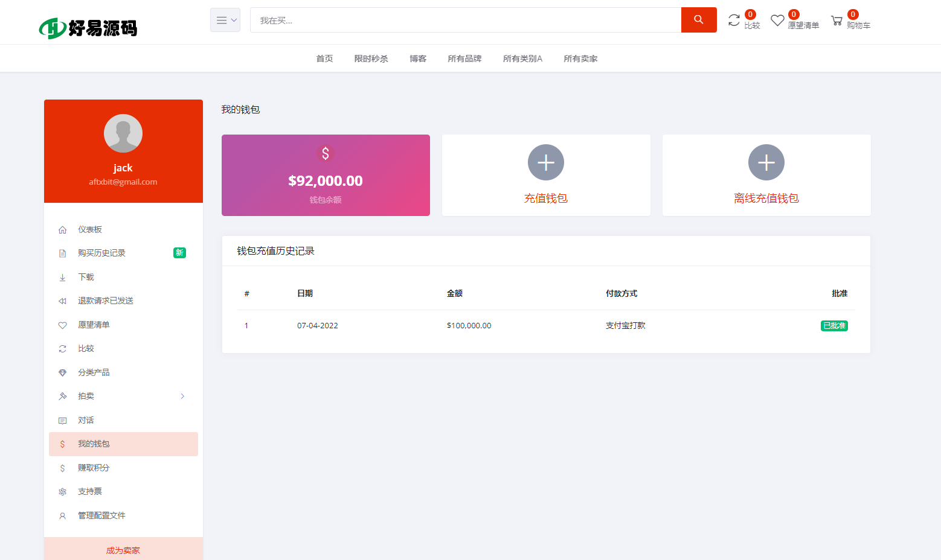Image resolution: width=941 pixels, height=560 pixels.
Task: Click the 离线充值钱包 label
Action: (766, 199)
